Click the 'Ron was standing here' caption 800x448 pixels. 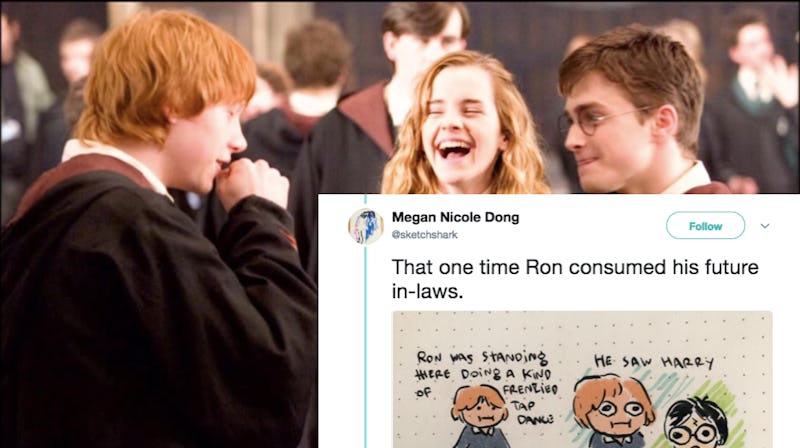click(x=482, y=364)
